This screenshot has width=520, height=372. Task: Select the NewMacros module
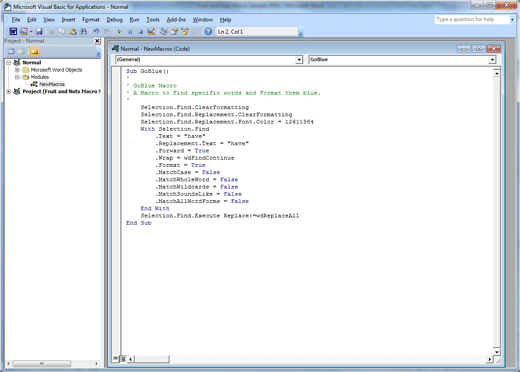52,84
